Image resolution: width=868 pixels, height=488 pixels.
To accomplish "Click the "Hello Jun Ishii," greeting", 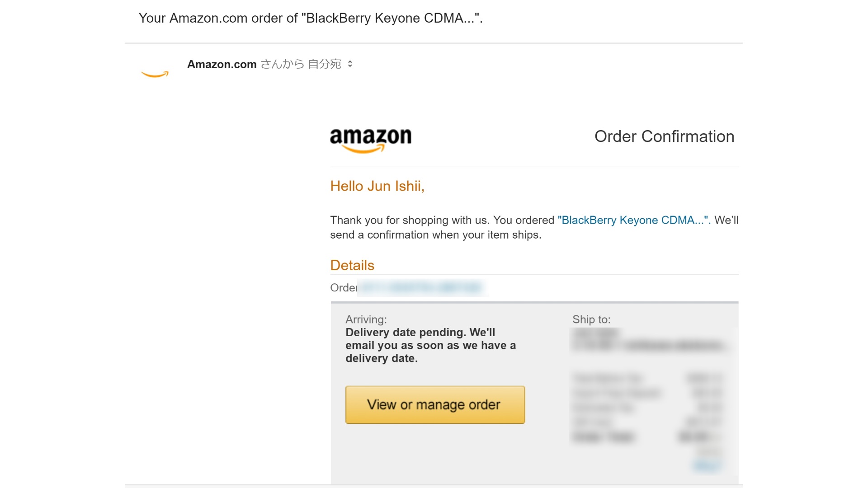I will point(377,186).
